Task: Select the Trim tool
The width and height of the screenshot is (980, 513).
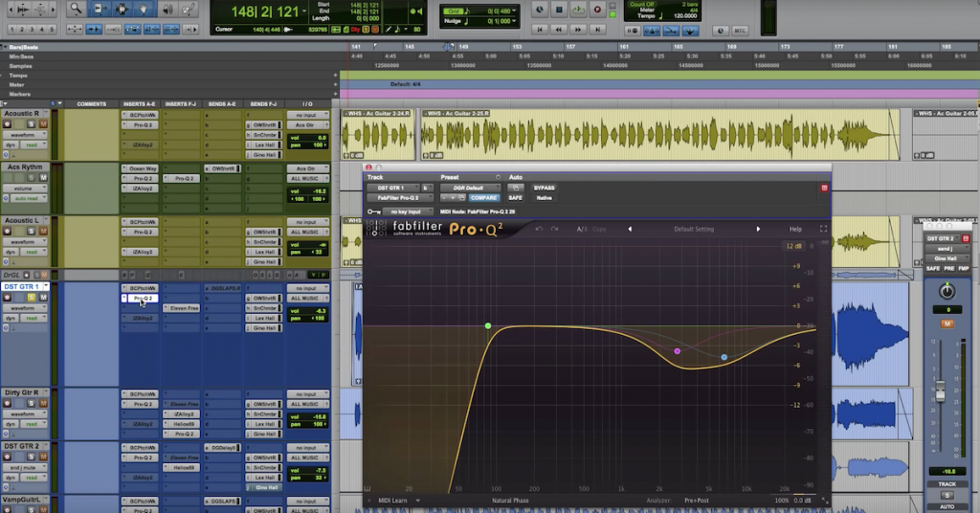Action: [99, 9]
